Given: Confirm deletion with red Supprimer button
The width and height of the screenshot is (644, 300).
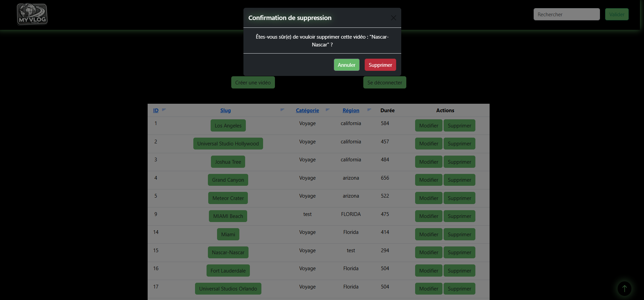Looking at the screenshot, I should coord(380,65).
